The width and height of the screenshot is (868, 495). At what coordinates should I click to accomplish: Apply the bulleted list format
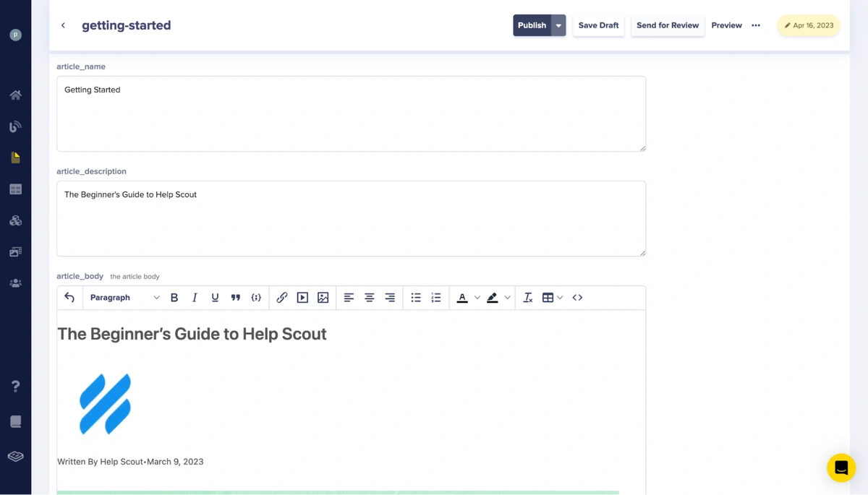416,298
